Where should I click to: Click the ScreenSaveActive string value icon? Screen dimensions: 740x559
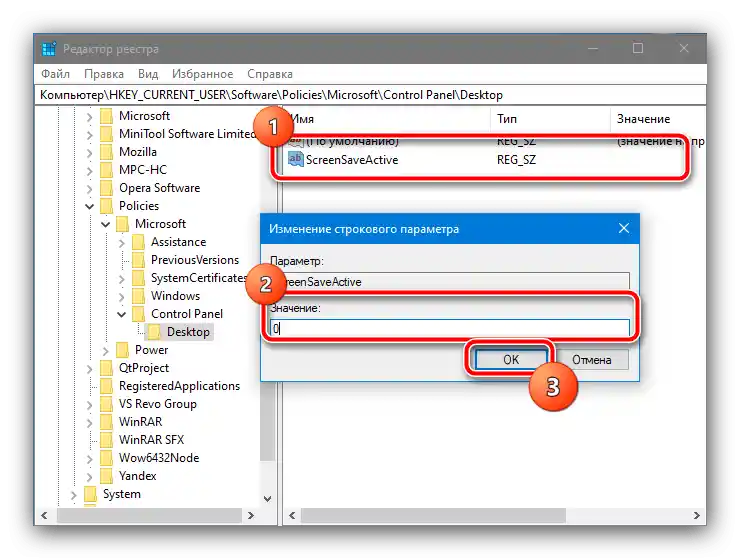click(295, 159)
